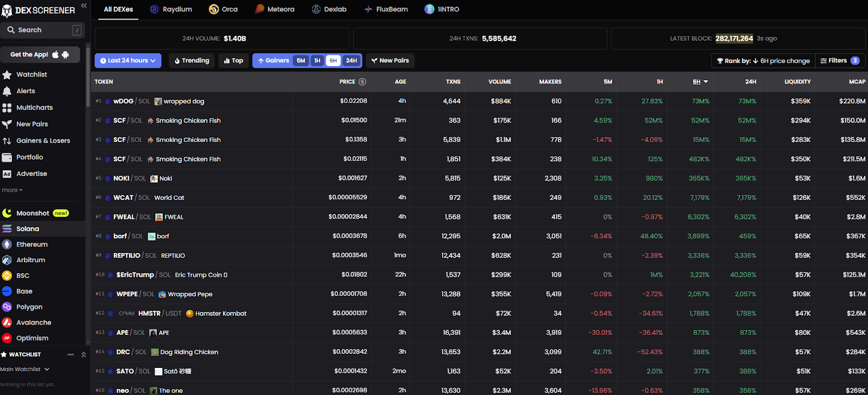Open the wDOG/SOL pair row
Screen dimensions: 868x395
tap(480, 101)
